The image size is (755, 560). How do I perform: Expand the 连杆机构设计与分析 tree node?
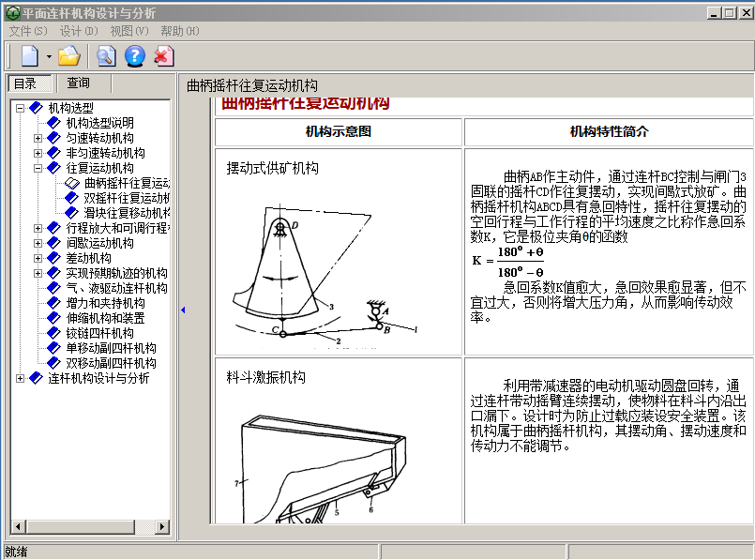20,378
